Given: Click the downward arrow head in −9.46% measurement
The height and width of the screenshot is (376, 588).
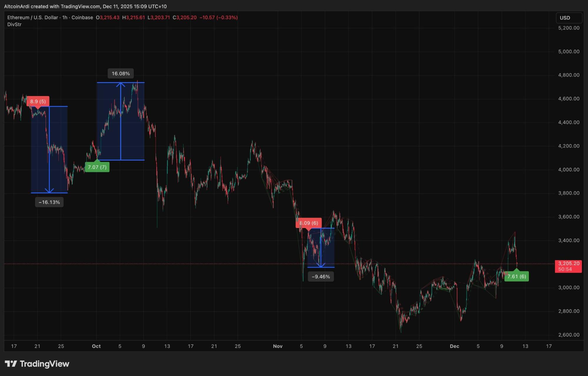Looking at the screenshot, I should click(321, 265).
